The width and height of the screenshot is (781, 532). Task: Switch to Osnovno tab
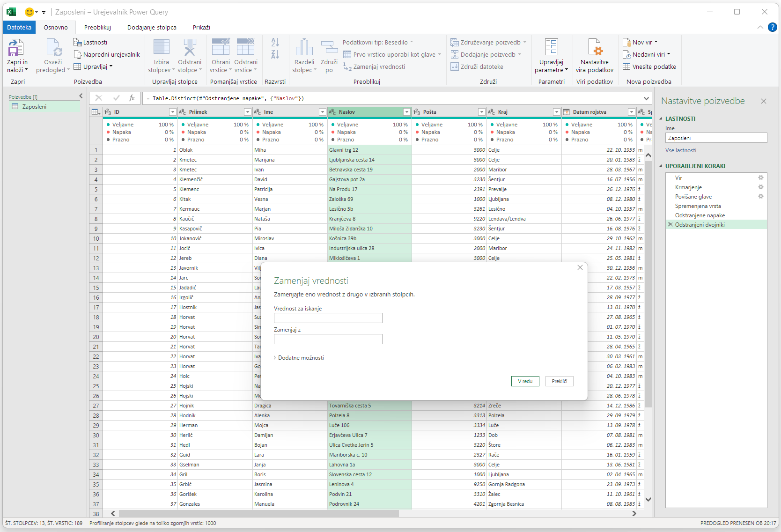(x=56, y=27)
